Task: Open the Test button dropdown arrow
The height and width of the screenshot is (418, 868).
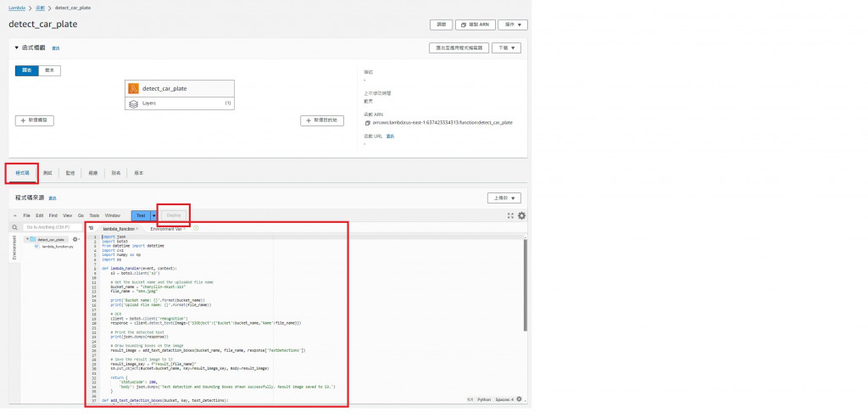Action: tap(153, 215)
